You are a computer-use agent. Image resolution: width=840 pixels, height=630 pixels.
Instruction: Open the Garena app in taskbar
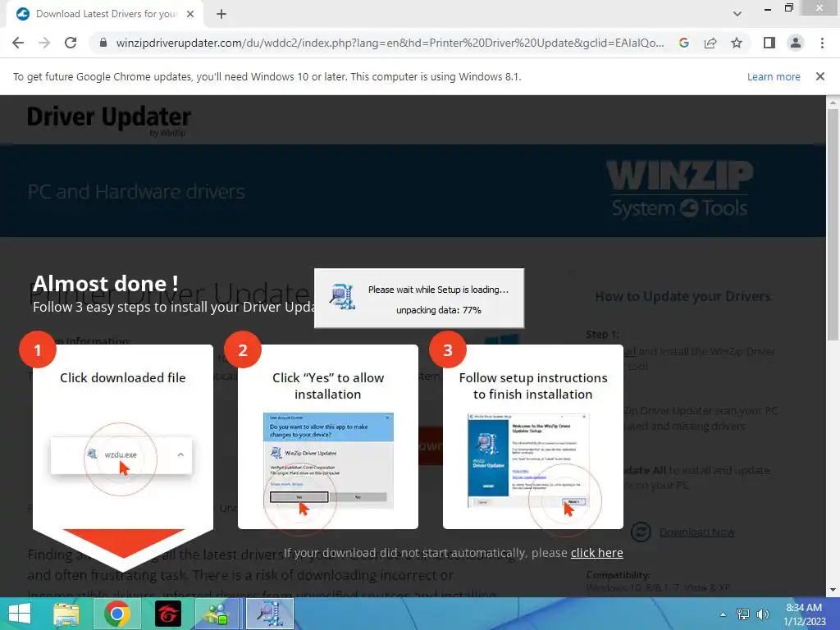point(167,614)
